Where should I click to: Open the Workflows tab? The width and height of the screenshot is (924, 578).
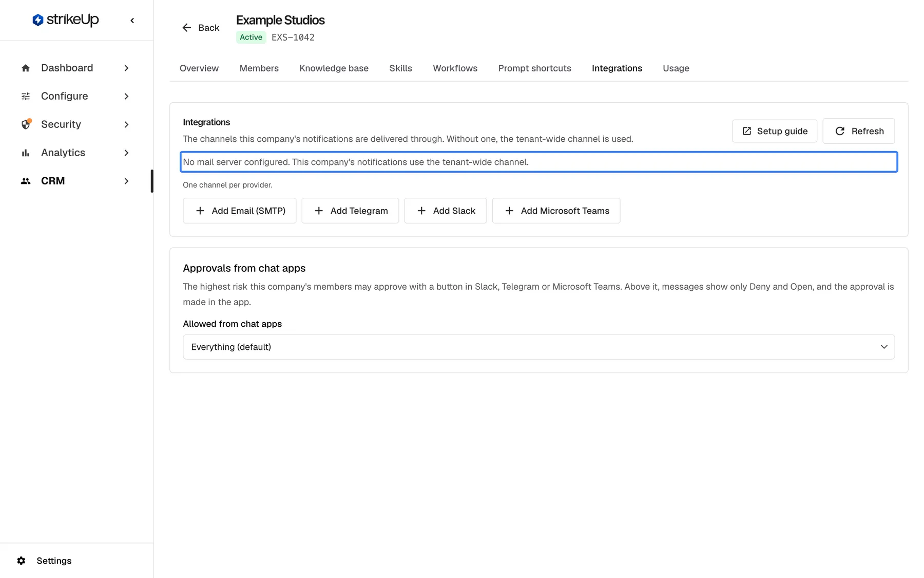455,68
